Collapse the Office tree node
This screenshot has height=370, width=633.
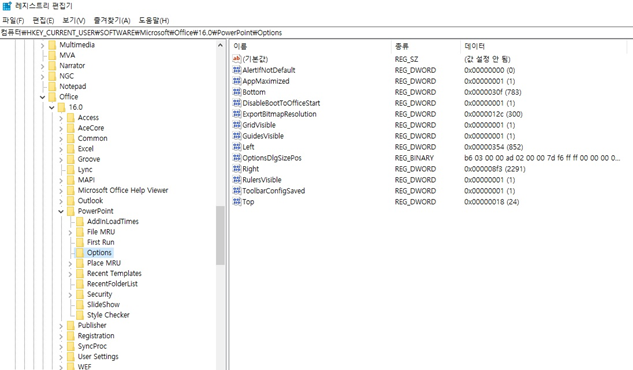point(42,97)
